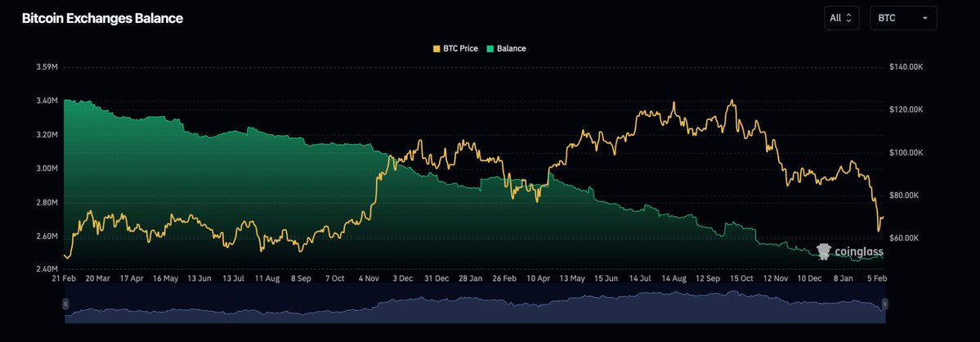
Task: Open the All exchanges dropdown
Action: [842, 18]
